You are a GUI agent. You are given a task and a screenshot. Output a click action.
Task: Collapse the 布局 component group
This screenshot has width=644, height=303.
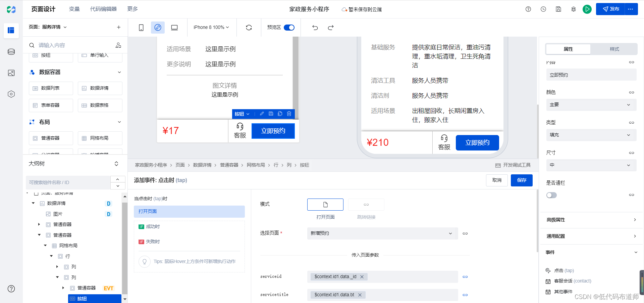pyautogui.click(x=119, y=122)
